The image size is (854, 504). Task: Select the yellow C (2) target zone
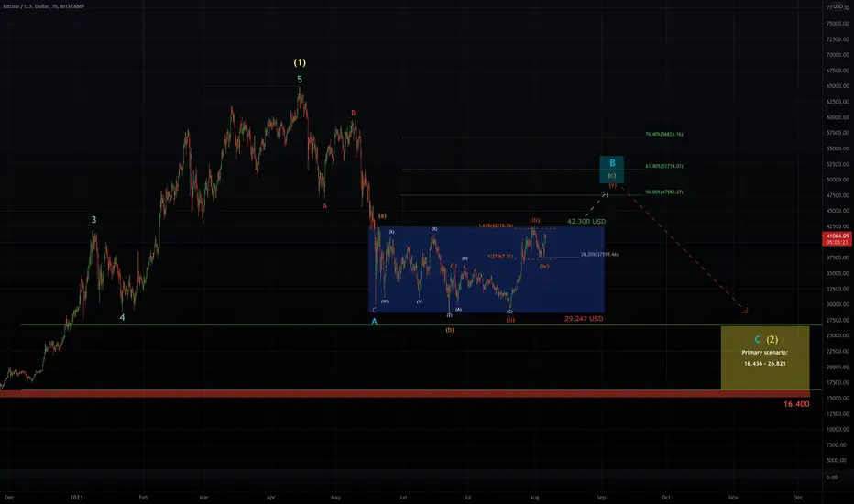click(765, 358)
